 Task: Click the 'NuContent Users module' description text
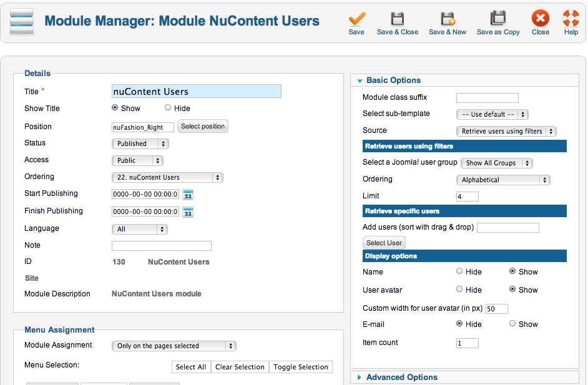click(157, 293)
